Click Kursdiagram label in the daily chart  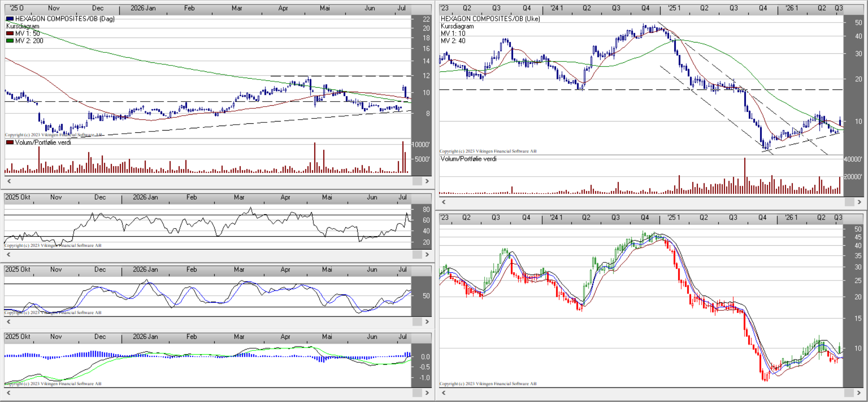pyautogui.click(x=23, y=26)
